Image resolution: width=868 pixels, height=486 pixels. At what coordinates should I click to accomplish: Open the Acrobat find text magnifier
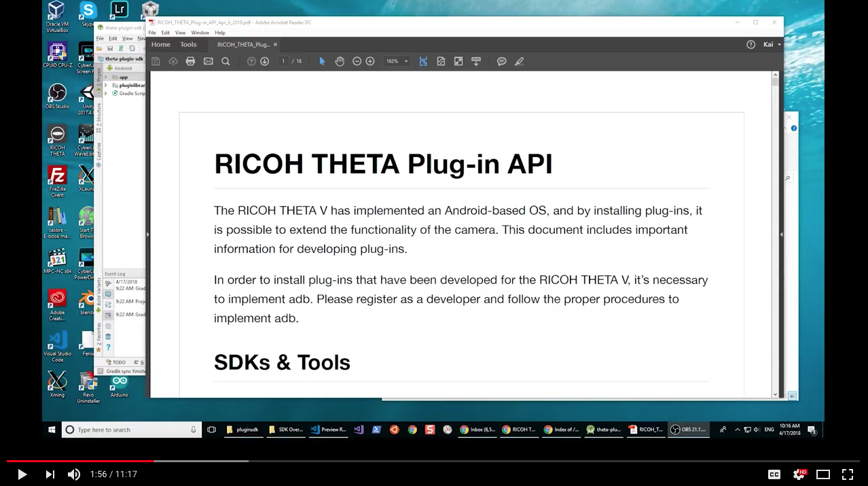pyautogui.click(x=225, y=61)
